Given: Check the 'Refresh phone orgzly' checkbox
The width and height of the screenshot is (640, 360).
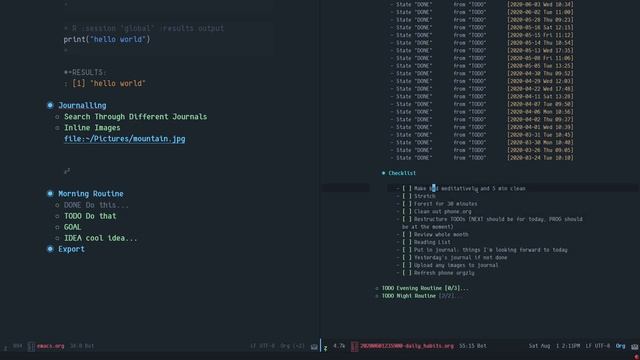Looking at the screenshot, I should click(407, 273).
